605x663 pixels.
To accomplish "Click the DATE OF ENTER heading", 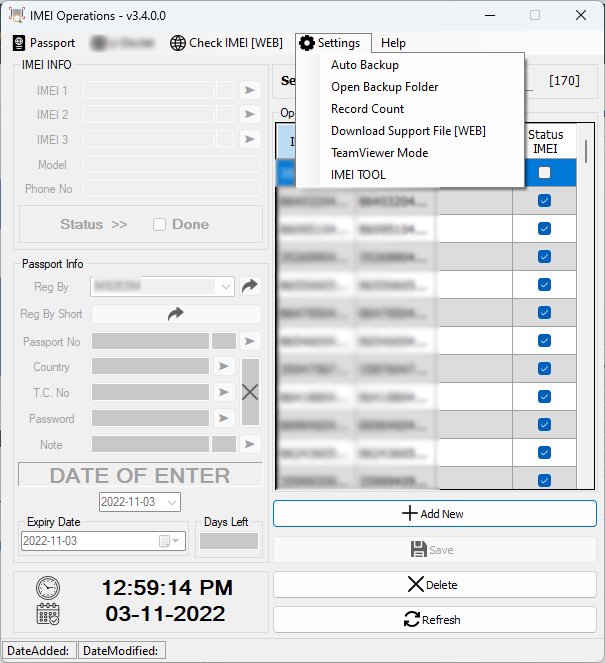I will click(x=140, y=476).
